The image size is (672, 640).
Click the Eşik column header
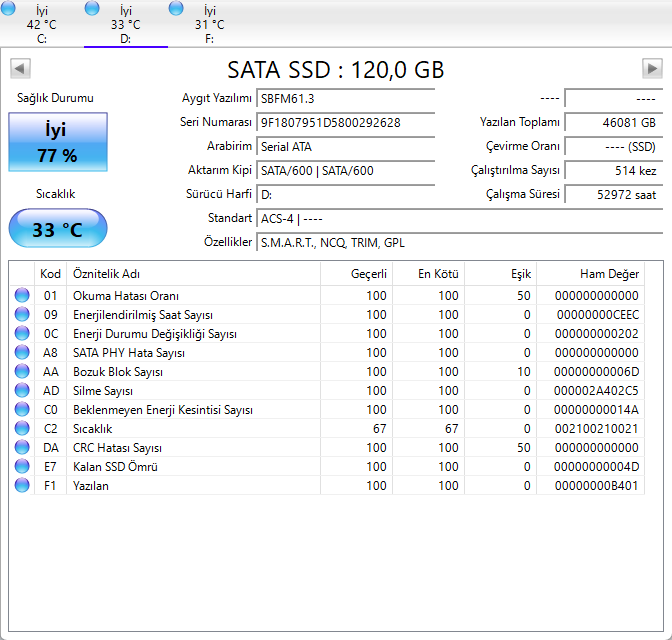(521, 274)
